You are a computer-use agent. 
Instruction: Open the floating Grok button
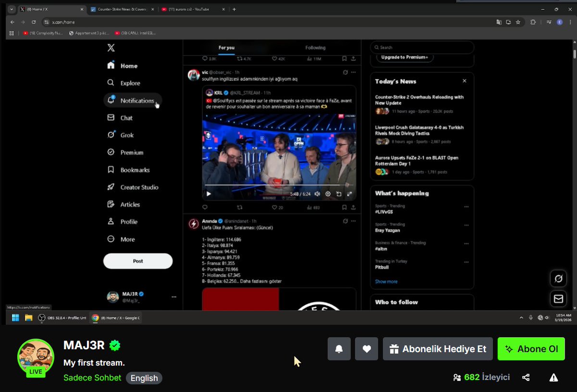coord(558,278)
